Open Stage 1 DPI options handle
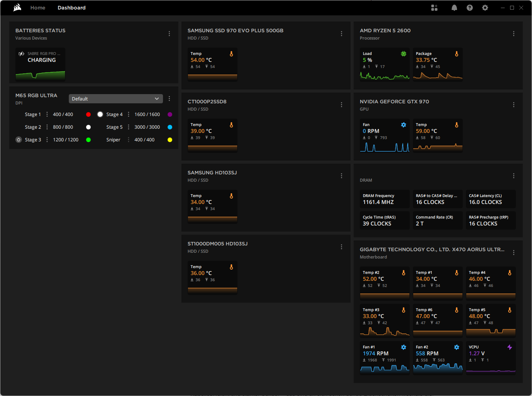Screen dimensions: 532x396 pyautogui.click(x=47, y=114)
